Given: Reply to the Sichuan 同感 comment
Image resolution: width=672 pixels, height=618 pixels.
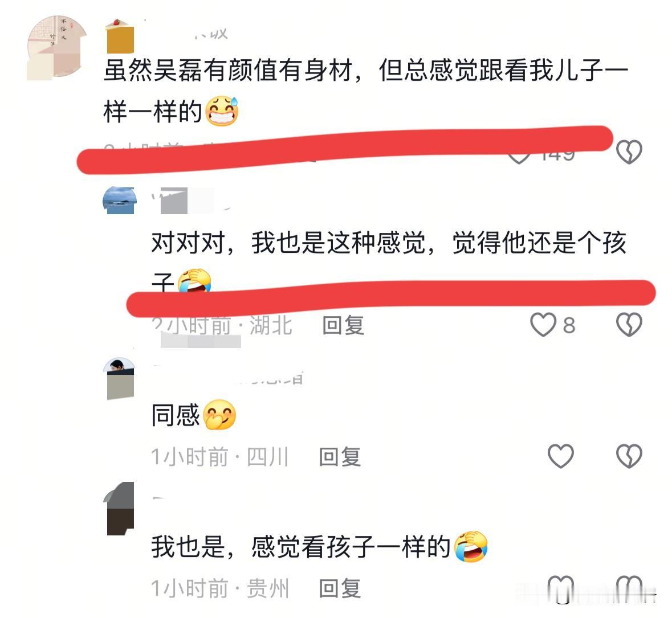Looking at the screenshot, I should click(340, 457).
